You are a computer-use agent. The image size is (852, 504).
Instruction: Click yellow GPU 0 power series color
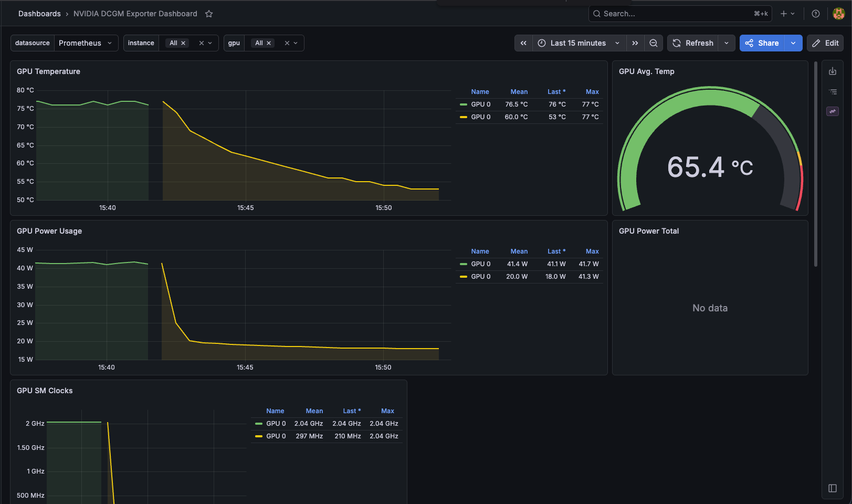(x=464, y=277)
